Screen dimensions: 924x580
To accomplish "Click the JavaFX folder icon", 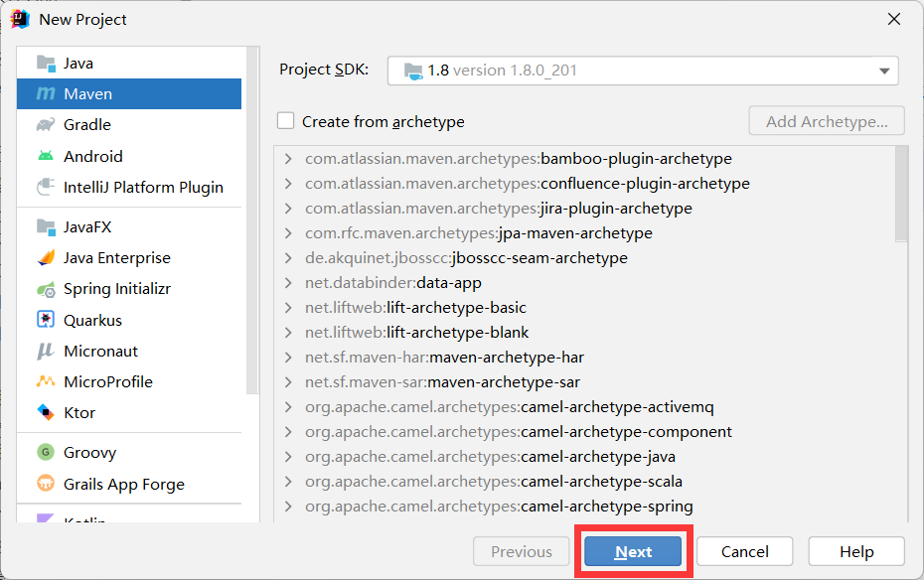I will click(x=46, y=227).
